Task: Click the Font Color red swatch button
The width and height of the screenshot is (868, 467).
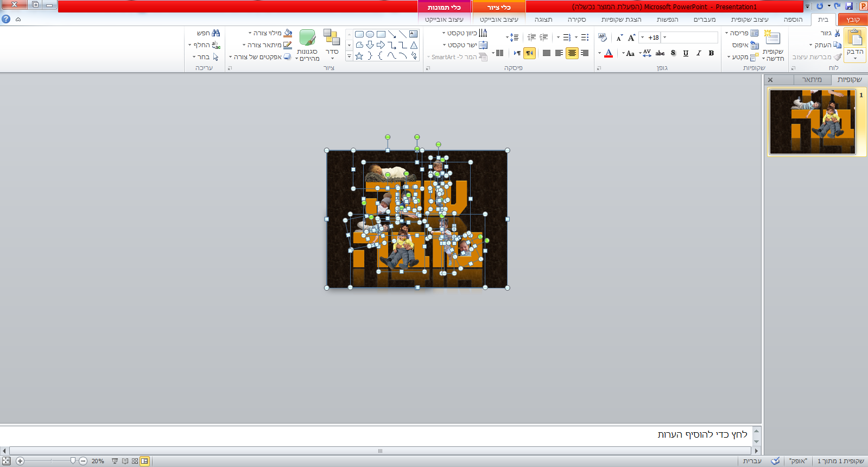Action: click(x=609, y=53)
